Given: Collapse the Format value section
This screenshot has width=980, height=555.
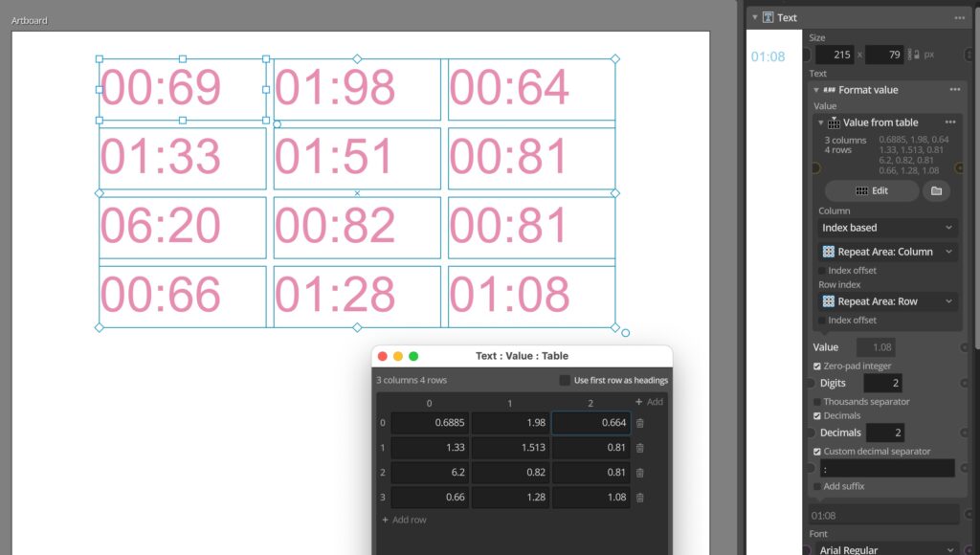Looking at the screenshot, I should pyautogui.click(x=816, y=90).
